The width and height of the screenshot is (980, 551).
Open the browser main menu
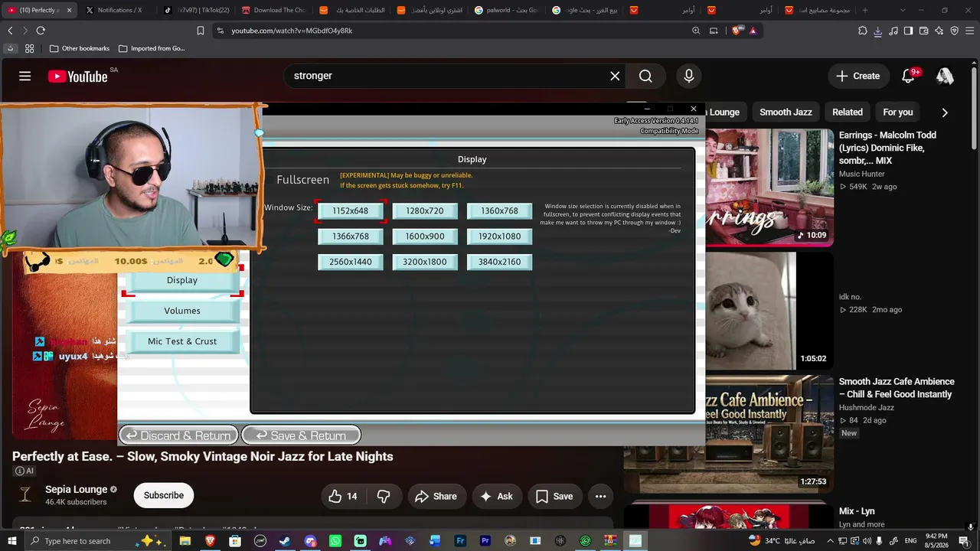click(x=969, y=31)
